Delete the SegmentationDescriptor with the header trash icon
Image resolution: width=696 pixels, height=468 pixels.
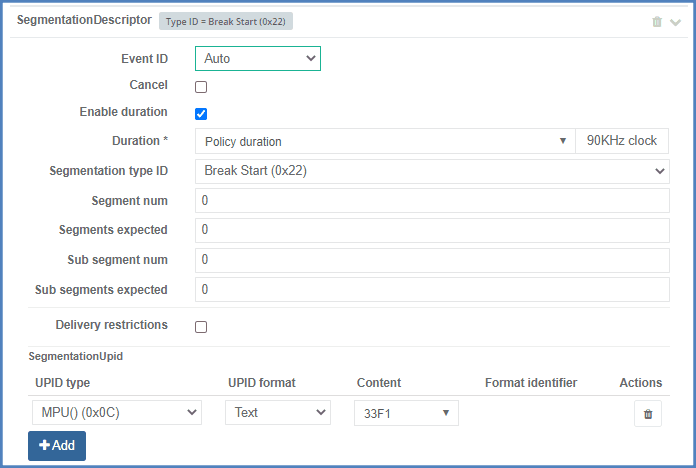click(x=657, y=22)
